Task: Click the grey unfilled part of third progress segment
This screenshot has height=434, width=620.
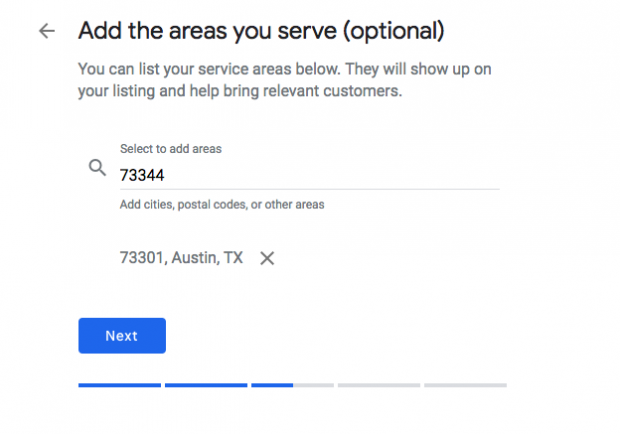Action: (x=314, y=384)
